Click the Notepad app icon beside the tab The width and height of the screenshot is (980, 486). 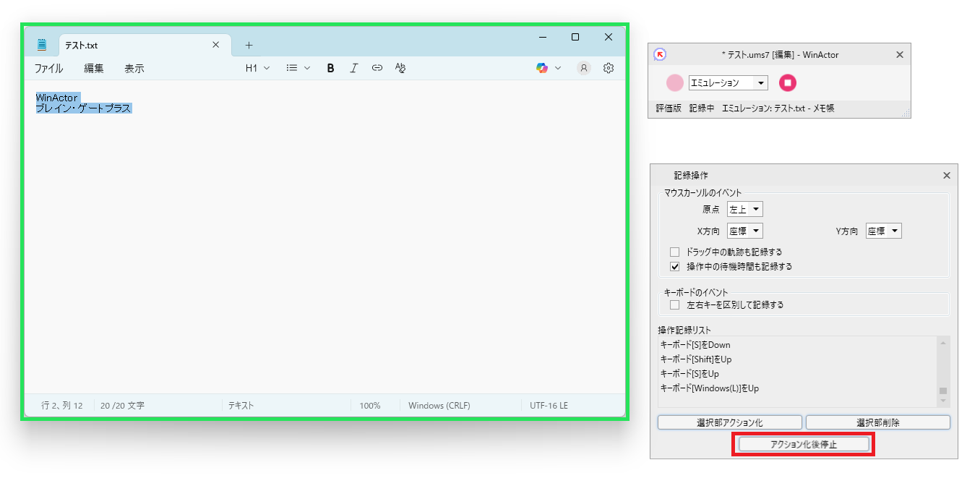[x=41, y=45]
